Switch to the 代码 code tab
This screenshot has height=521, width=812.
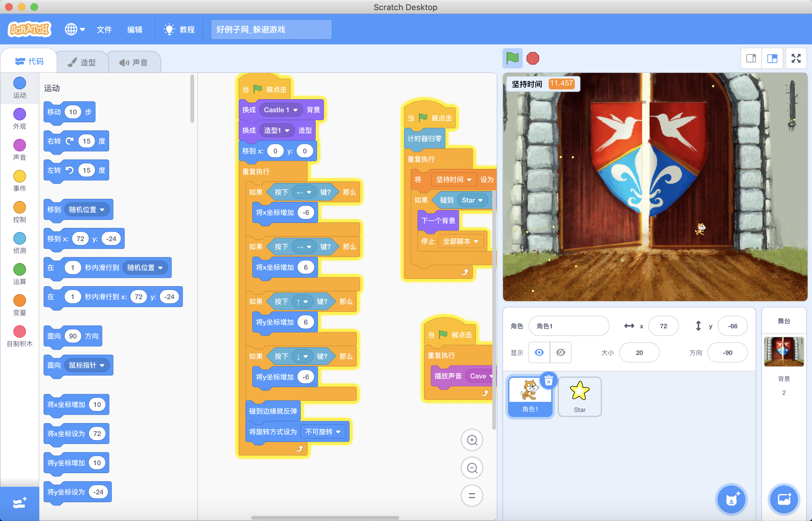[x=29, y=61]
